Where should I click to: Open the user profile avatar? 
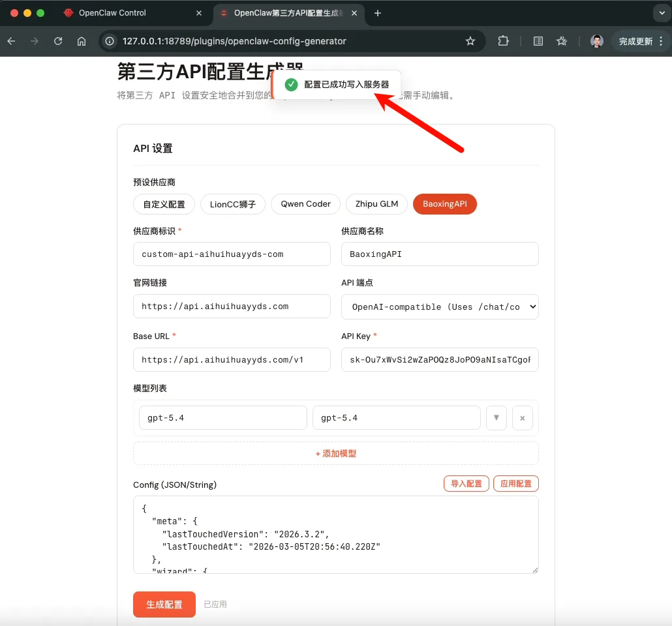[x=596, y=41]
